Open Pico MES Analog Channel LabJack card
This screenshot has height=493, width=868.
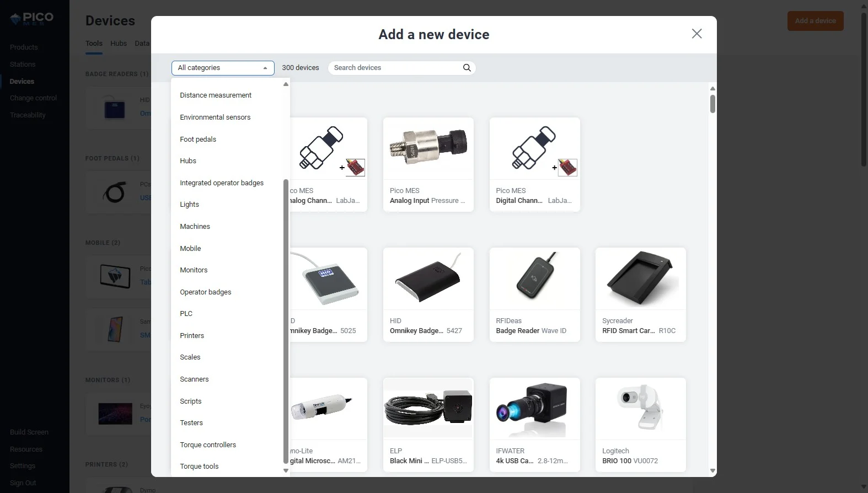pos(328,164)
